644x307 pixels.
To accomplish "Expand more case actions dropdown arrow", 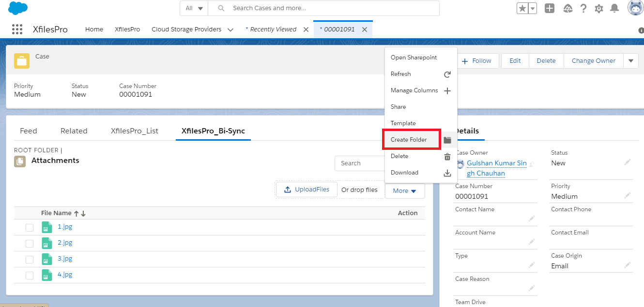I will coord(630,61).
